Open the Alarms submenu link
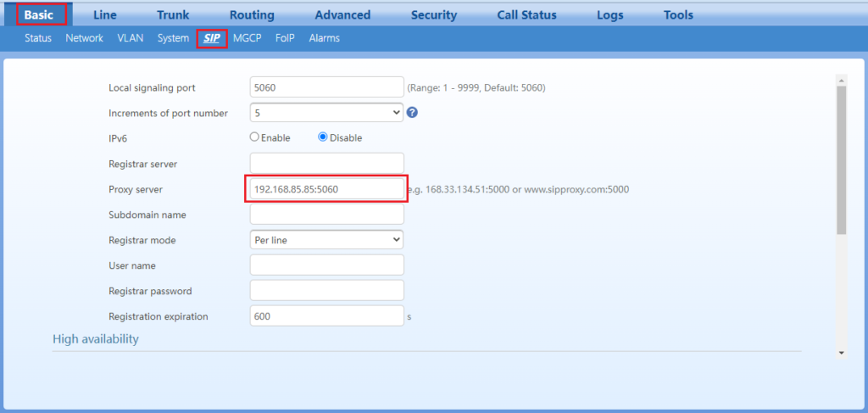This screenshot has width=868, height=413. coord(324,38)
